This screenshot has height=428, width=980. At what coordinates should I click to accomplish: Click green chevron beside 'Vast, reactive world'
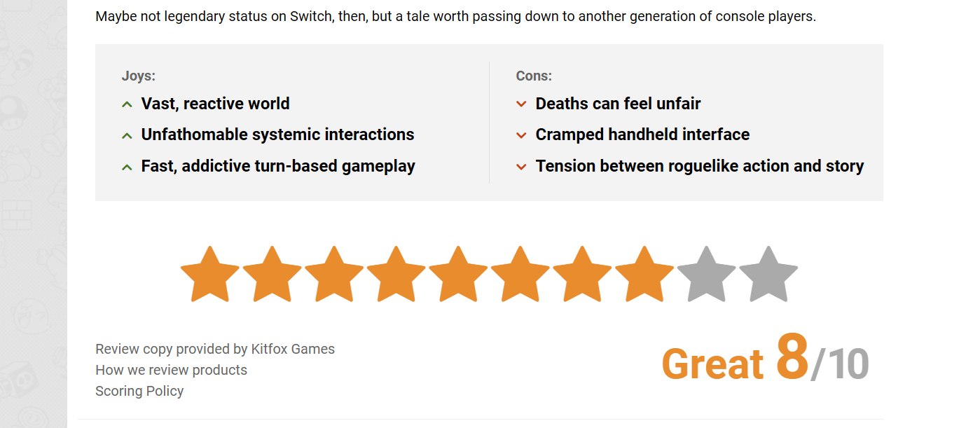127,104
